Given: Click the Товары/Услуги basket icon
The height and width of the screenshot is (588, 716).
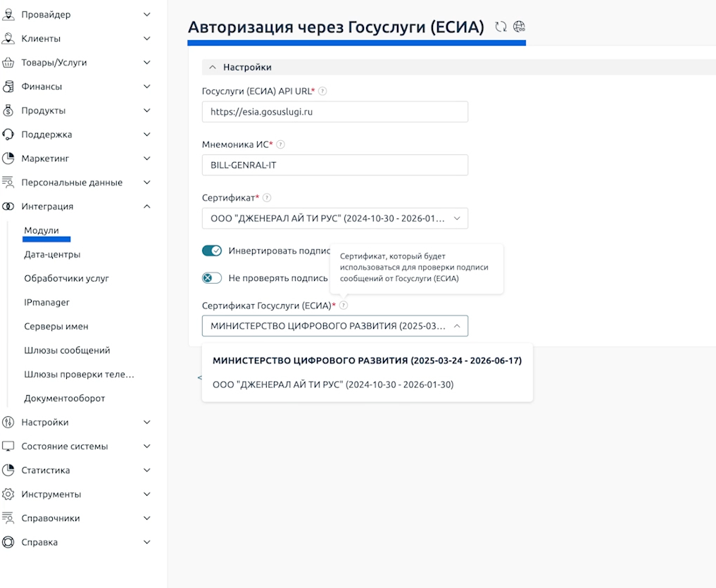Looking at the screenshot, I should [x=8, y=63].
